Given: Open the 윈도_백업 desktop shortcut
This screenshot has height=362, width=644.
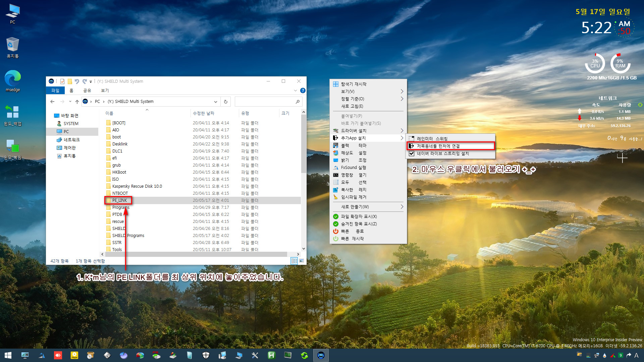Looking at the screenshot, I should (x=13, y=115).
